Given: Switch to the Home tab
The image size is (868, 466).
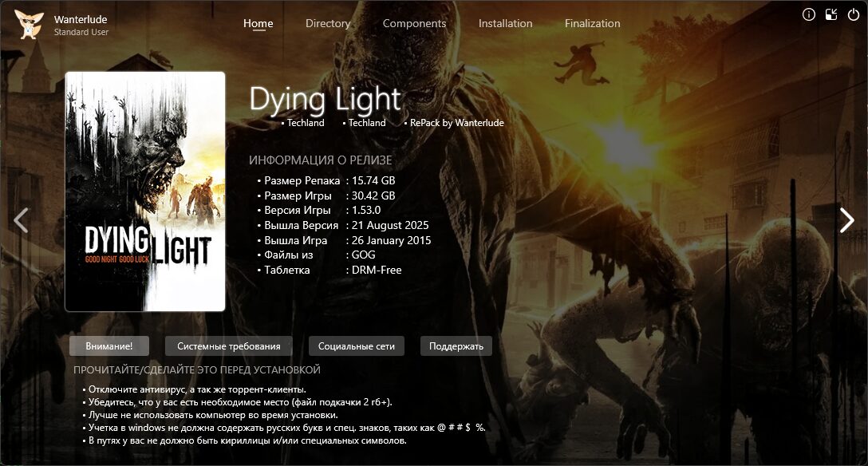Looking at the screenshot, I should (258, 23).
